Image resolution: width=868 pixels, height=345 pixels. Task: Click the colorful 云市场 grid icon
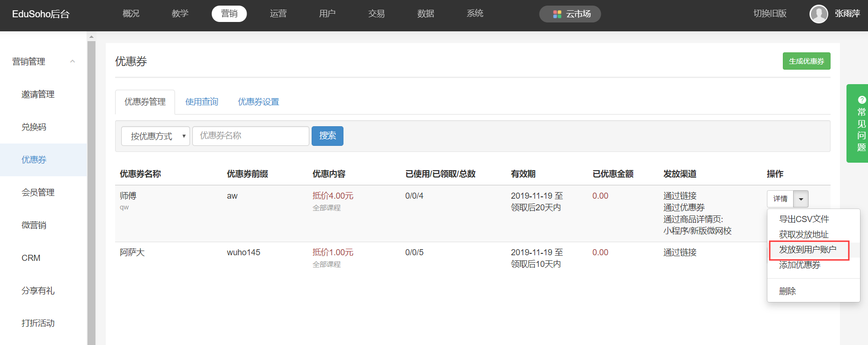click(557, 14)
